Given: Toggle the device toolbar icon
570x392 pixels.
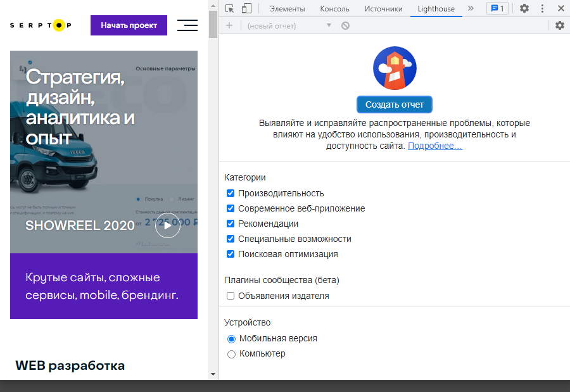Looking at the screenshot, I should 246,9.
